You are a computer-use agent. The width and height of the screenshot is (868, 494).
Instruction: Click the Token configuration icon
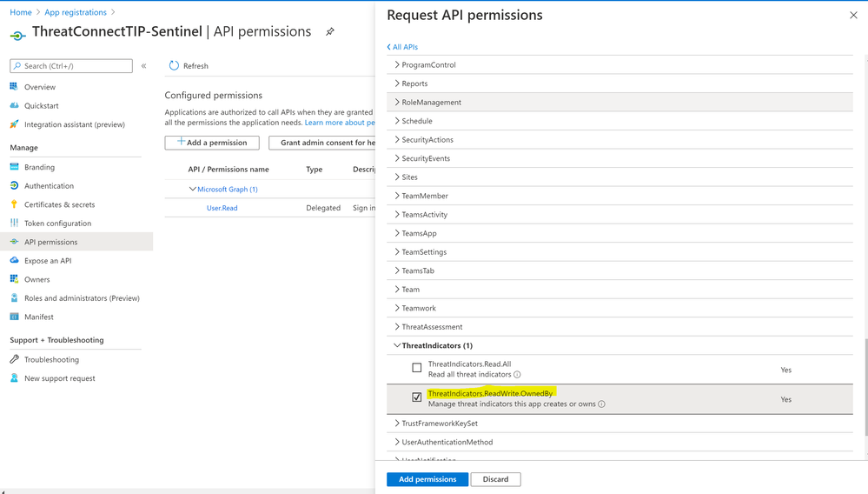click(x=14, y=223)
